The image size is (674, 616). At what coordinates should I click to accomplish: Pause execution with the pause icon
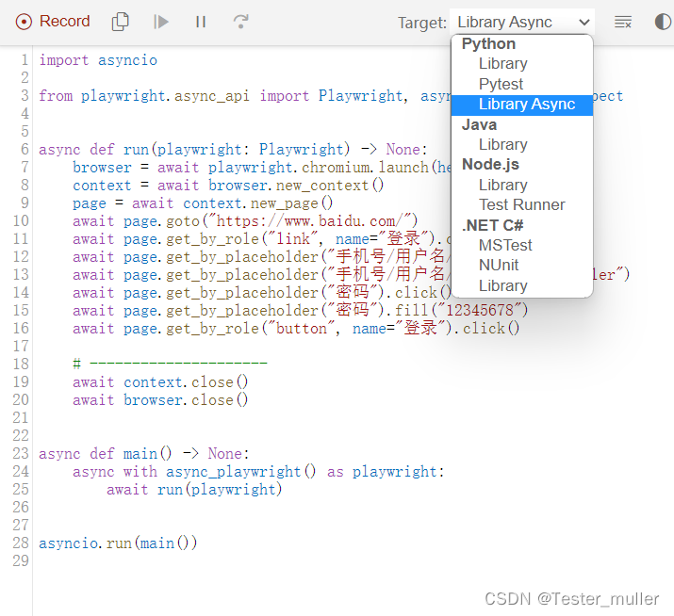tap(201, 22)
